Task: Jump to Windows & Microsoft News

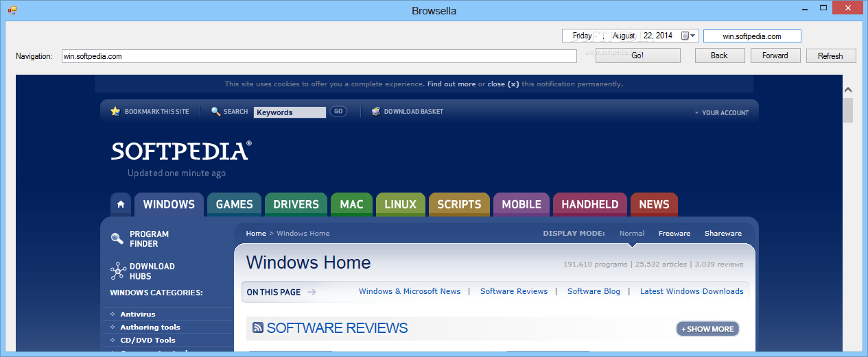Action: (x=410, y=291)
